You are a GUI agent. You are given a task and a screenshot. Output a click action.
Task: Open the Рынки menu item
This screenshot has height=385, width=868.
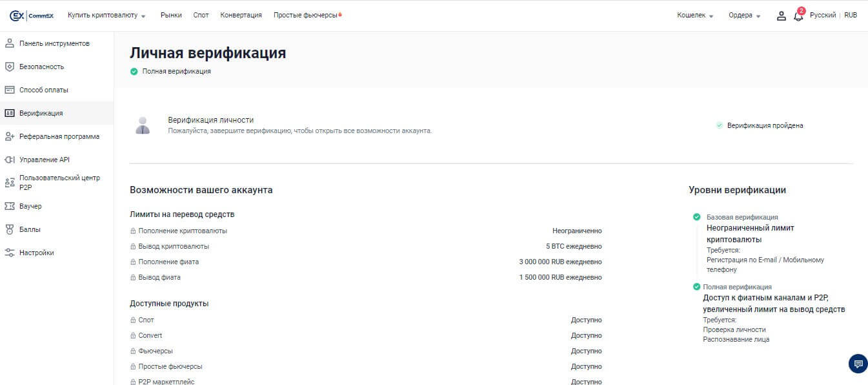(171, 16)
